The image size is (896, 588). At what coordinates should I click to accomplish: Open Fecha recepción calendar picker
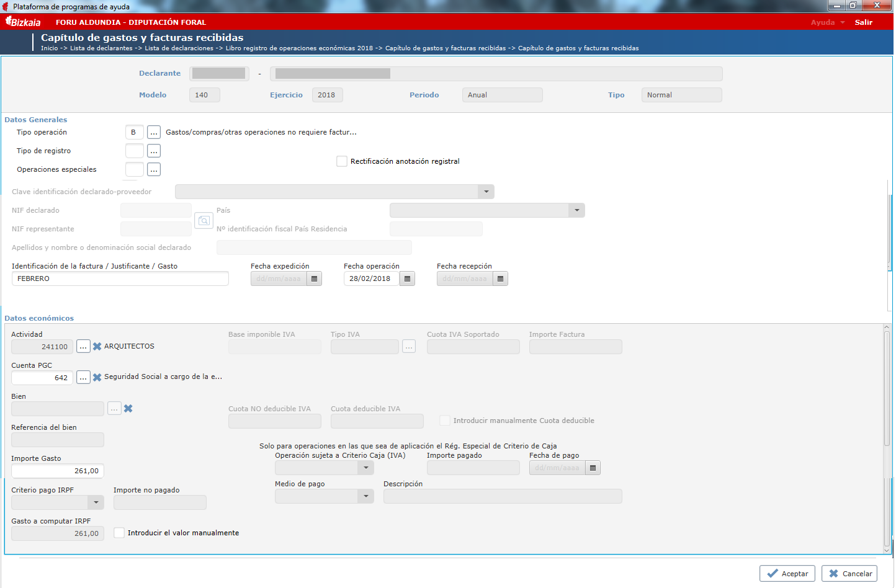tap(501, 278)
